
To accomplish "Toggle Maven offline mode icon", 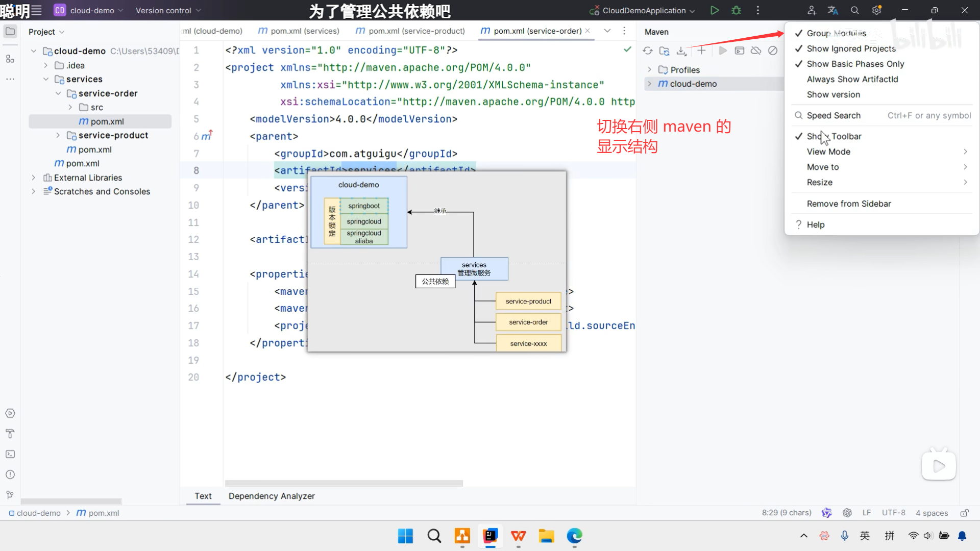I will pyautogui.click(x=756, y=51).
